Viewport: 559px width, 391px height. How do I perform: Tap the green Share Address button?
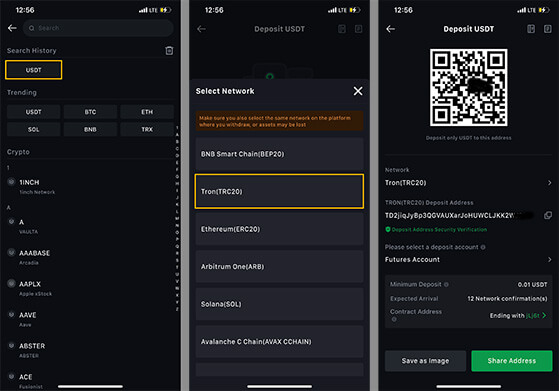(512, 361)
